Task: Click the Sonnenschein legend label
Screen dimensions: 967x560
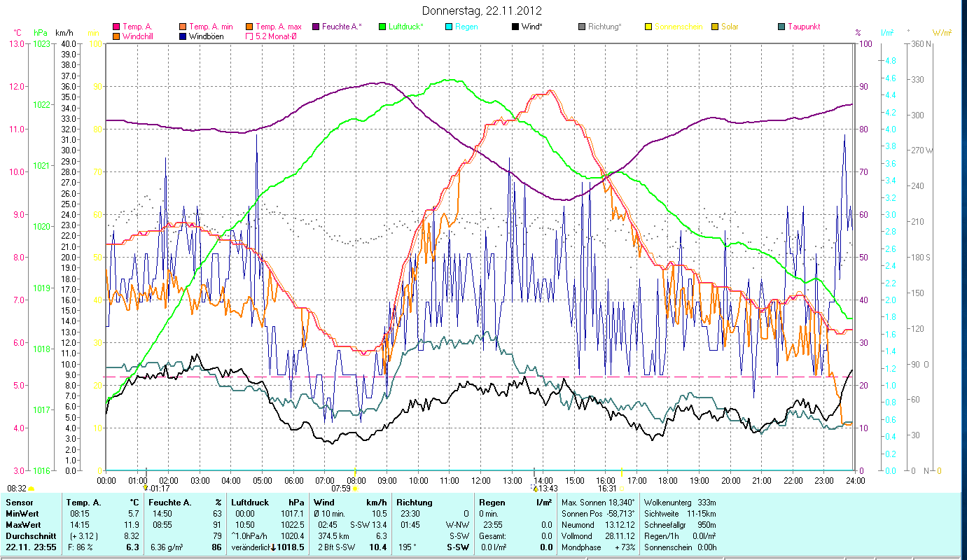Action: 678,27
